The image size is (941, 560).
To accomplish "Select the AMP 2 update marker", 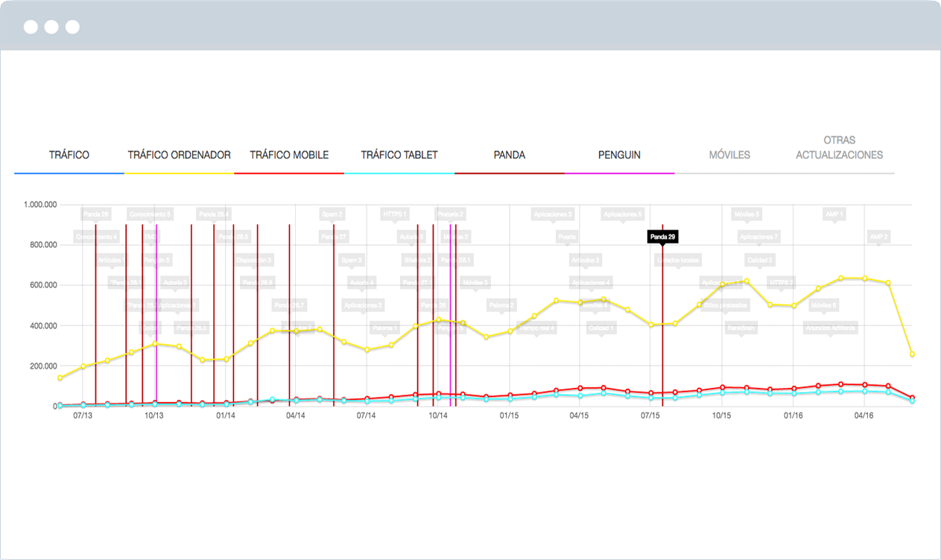I will (x=879, y=237).
